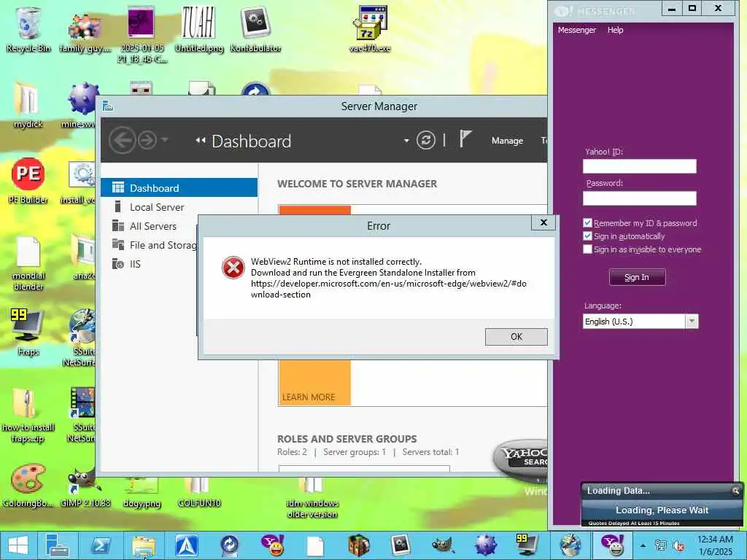Select the mydick desktop folder
Viewport: 747px width, 560px height.
click(x=28, y=105)
